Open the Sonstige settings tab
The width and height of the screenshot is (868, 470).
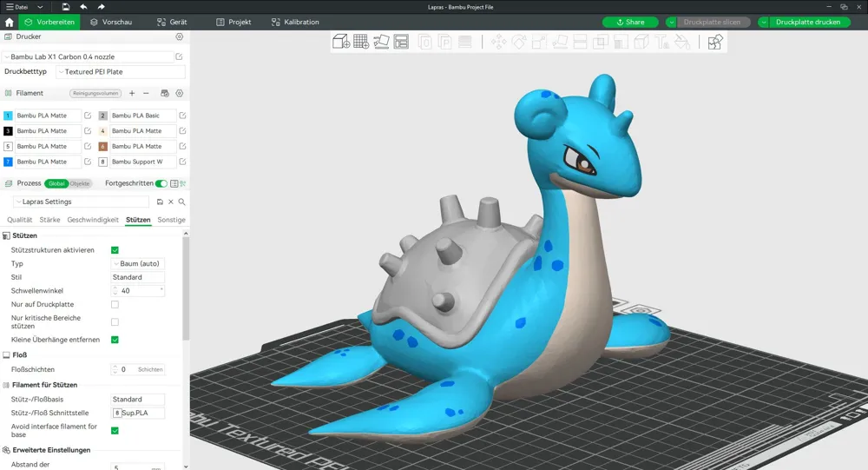point(171,220)
